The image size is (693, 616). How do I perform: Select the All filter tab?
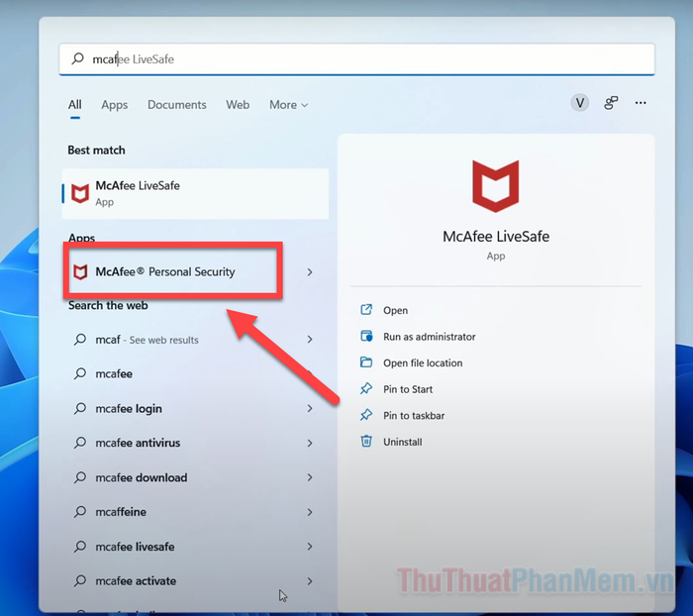pyautogui.click(x=74, y=105)
